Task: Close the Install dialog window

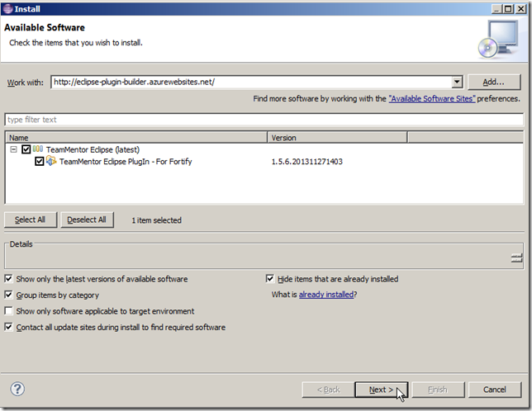Action: click(520, 9)
